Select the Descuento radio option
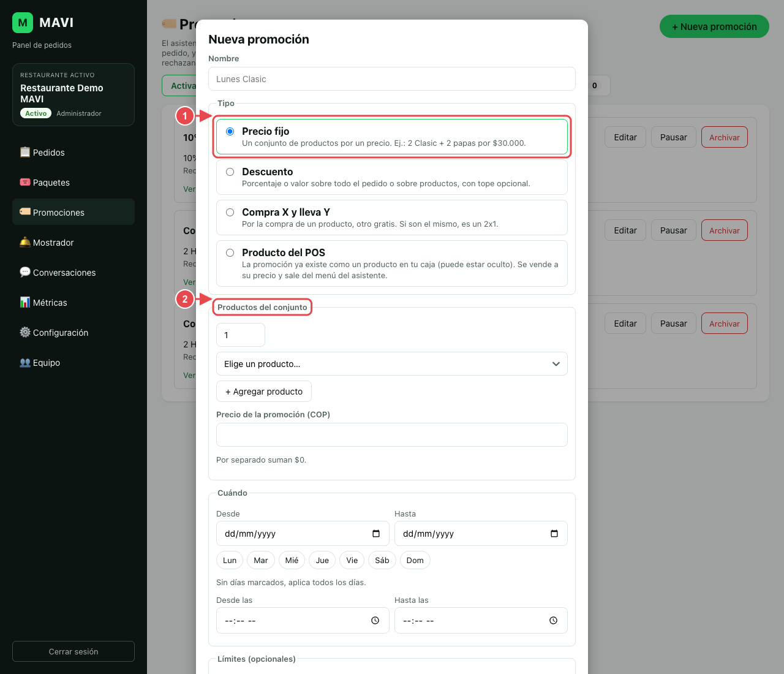Image resolution: width=784 pixels, height=674 pixels. 230,172
